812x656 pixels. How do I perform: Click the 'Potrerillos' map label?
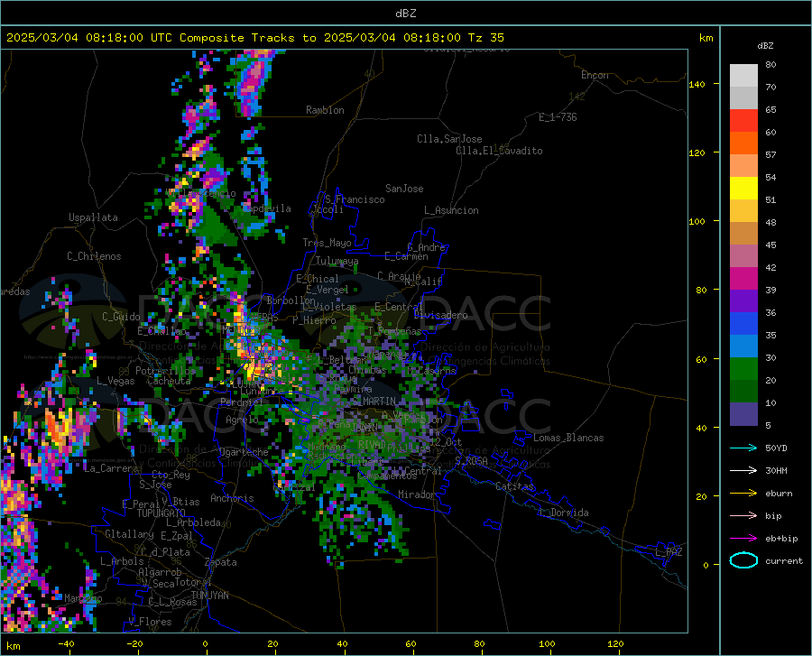165,371
